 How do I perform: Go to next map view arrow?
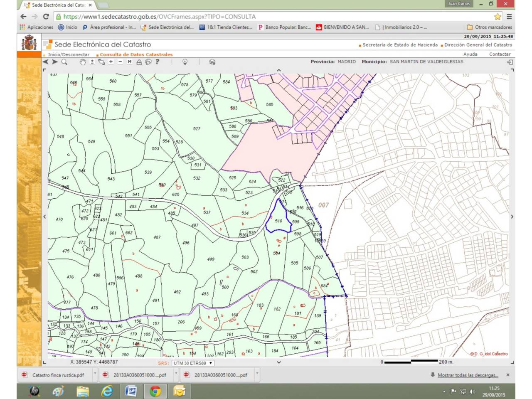54,62
